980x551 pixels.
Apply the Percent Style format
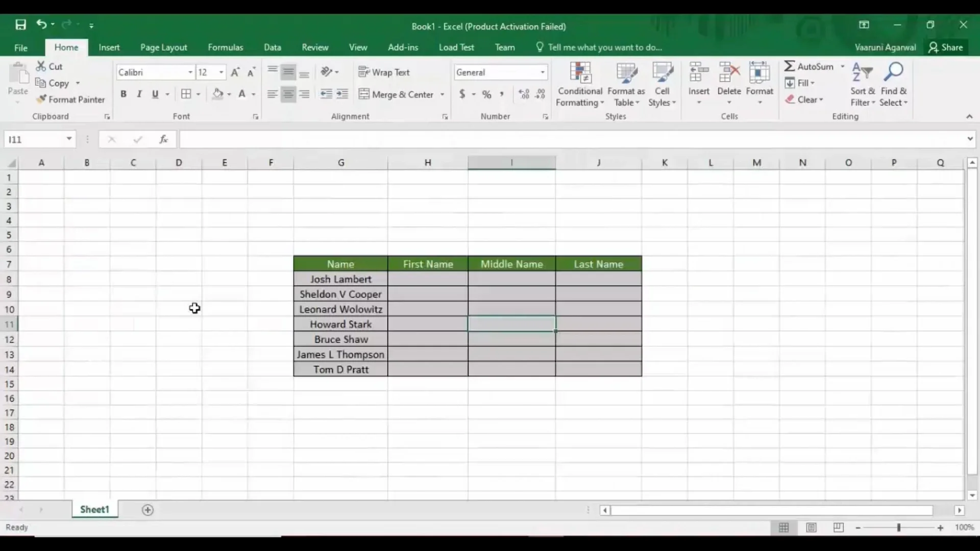coord(486,94)
